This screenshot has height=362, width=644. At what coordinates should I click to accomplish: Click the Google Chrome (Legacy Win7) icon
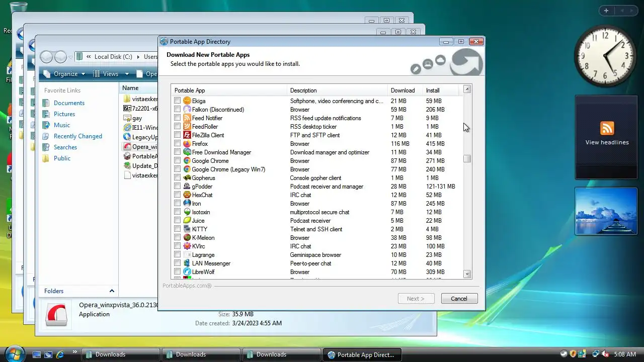coord(187,169)
